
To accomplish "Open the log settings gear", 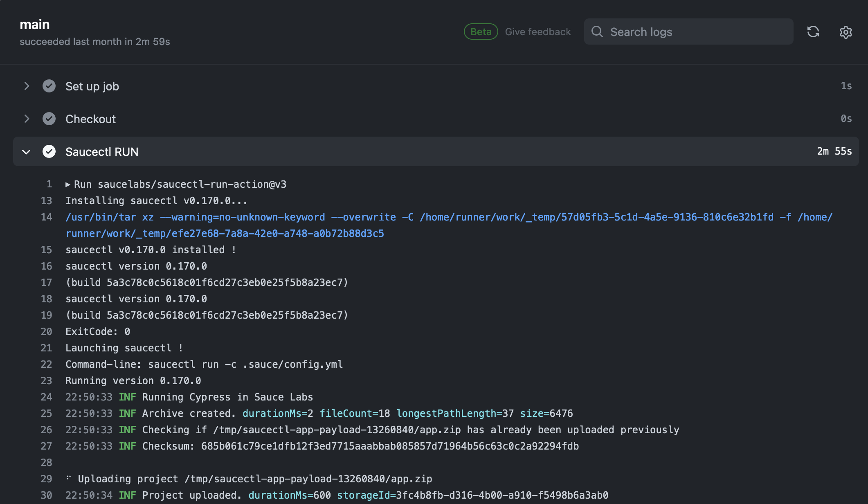I will click(x=846, y=32).
